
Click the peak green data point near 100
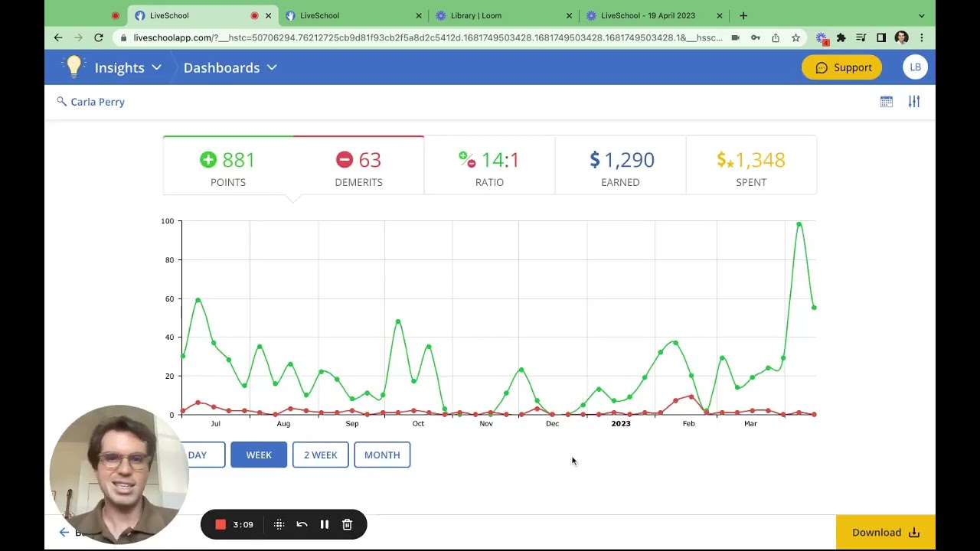pos(799,224)
